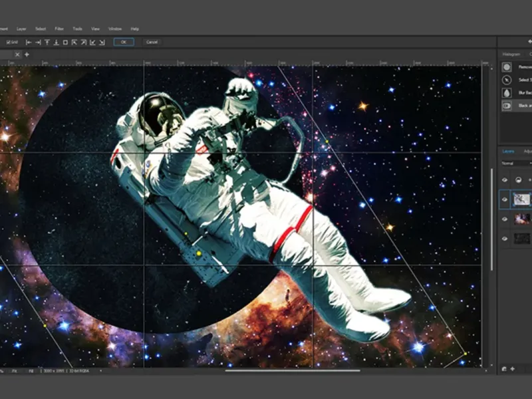The width and height of the screenshot is (532, 399).
Task: Click the align bottom edge icon
Action: (x=56, y=42)
